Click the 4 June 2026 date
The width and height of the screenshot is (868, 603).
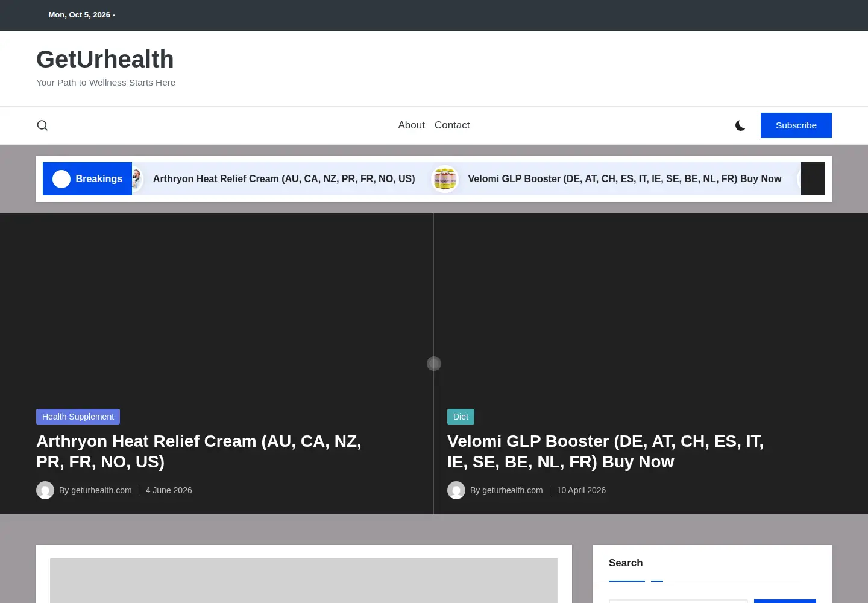[x=169, y=490]
